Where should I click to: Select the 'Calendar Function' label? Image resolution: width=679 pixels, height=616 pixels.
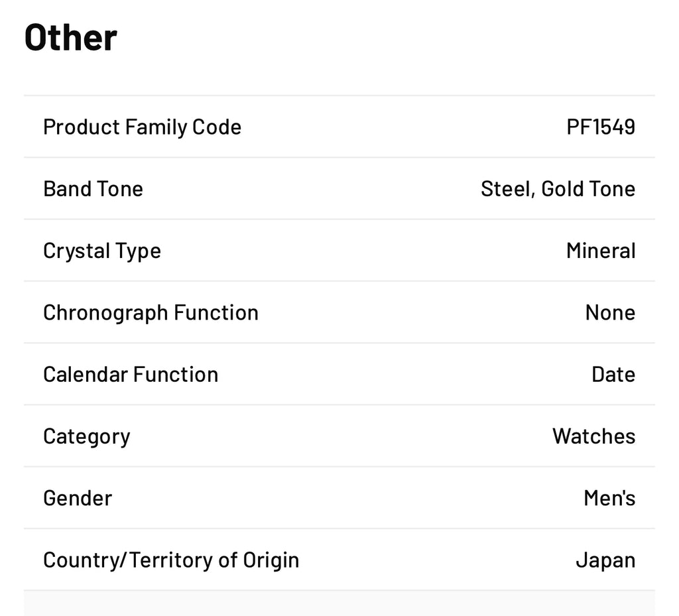[x=130, y=375]
